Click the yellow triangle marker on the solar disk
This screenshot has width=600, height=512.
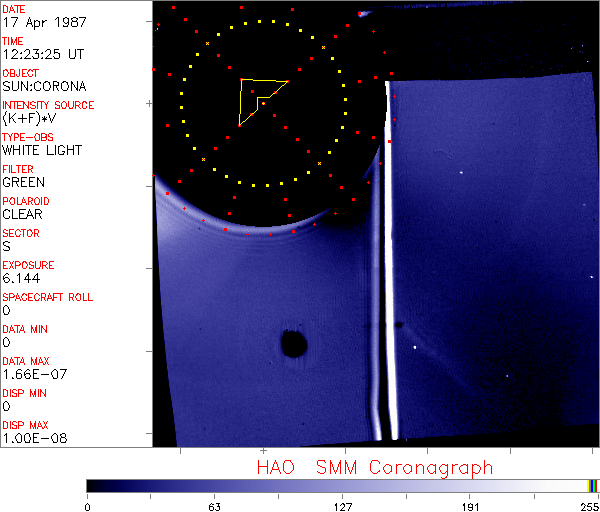(258, 98)
